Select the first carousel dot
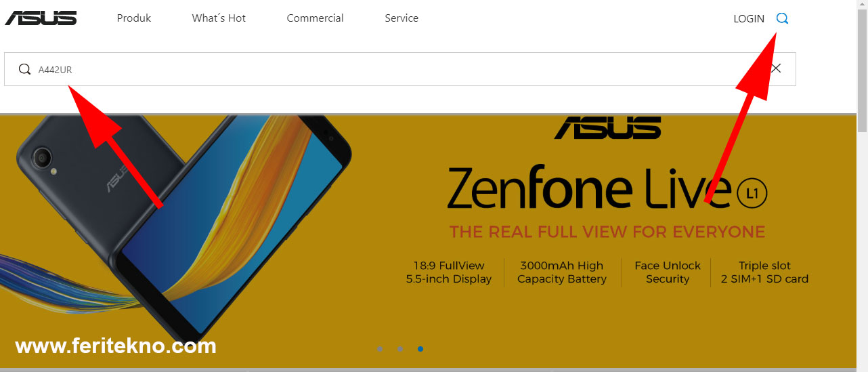Screen dimensions: 868x372 [x=379, y=349]
